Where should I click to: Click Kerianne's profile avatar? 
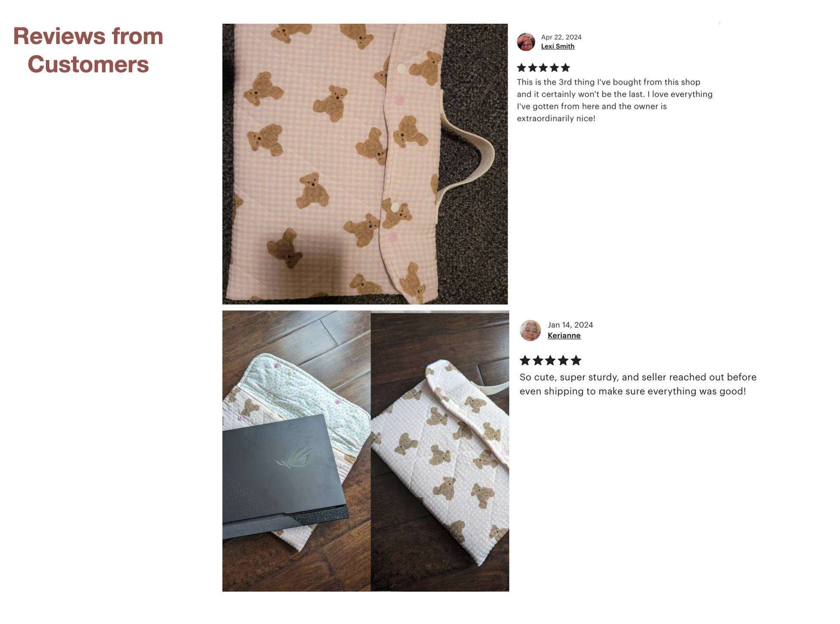click(x=530, y=331)
